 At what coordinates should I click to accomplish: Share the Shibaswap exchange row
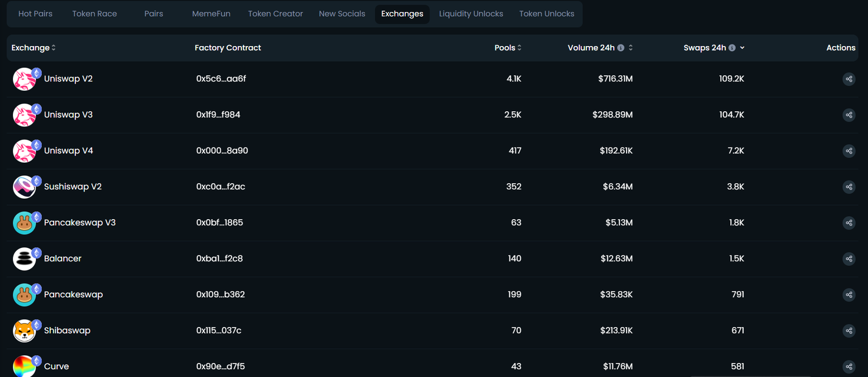(x=849, y=331)
